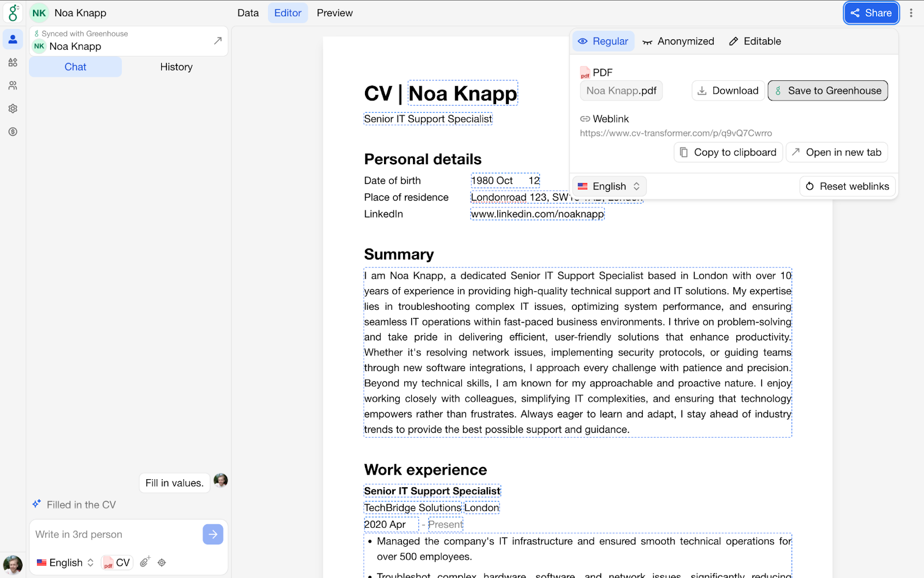Click the Summary paragraph text
Viewport: 924px width, 578px height.
coord(577,353)
